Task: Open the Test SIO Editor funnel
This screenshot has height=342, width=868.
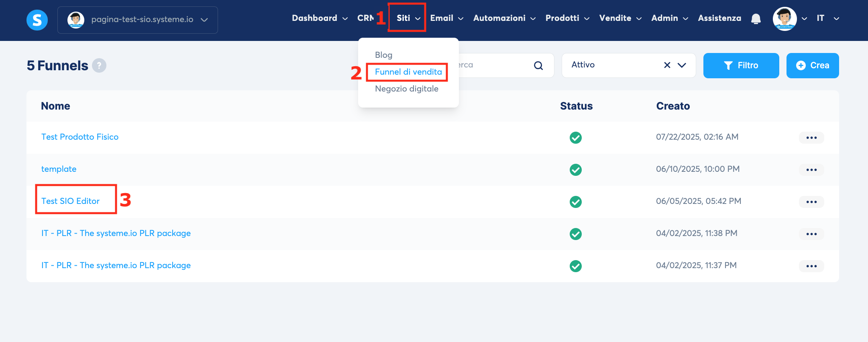Action: (x=70, y=201)
